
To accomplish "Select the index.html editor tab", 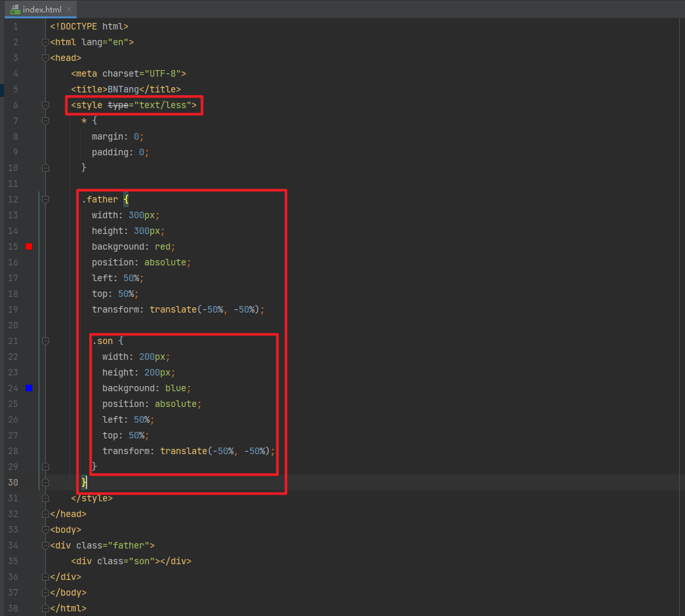I will [x=41, y=9].
